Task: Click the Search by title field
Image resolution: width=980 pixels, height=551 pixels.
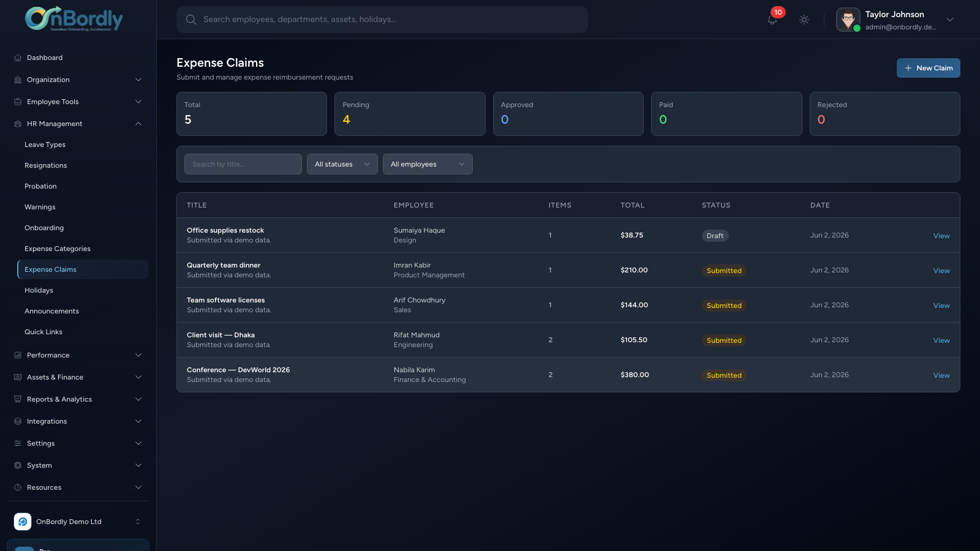Action: click(243, 164)
